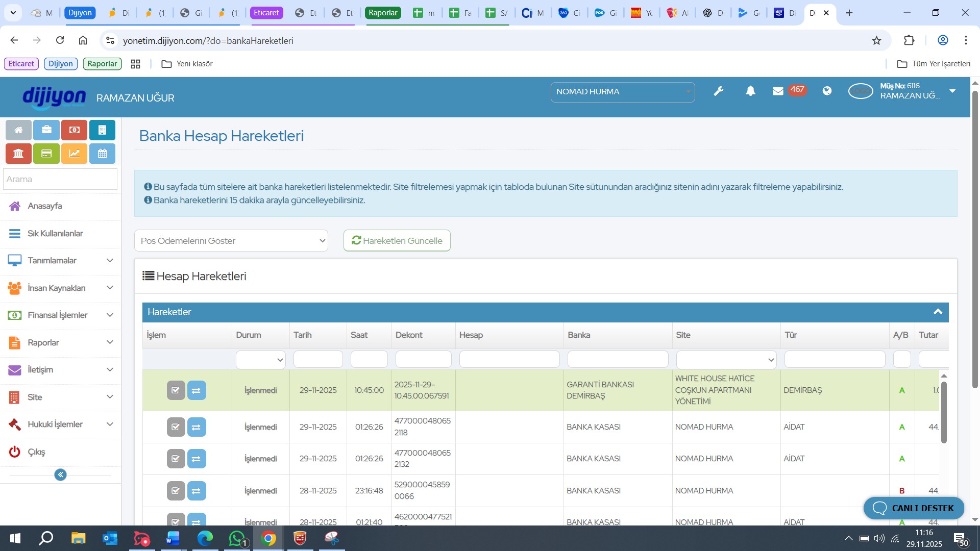Screen dimensions: 980x551
Task: Open the NOMAD HURMA site selector dropdown
Action: [x=622, y=92]
